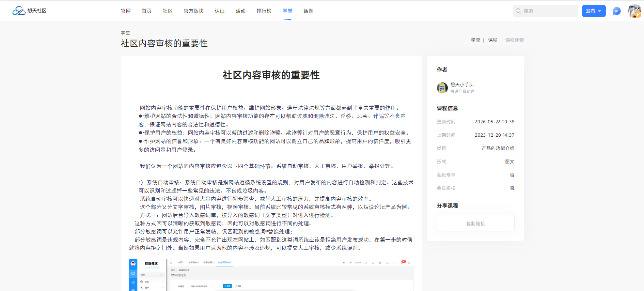Image resolution: width=644 pixels, height=291 pixels.
Task: Click the 会员折扣 label
Action: [x=446, y=188]
